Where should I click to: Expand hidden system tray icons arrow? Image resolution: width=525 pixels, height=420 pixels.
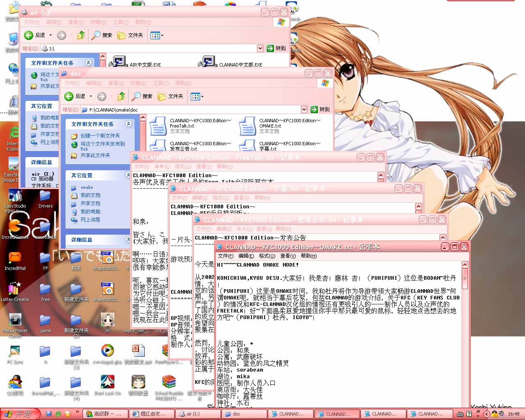(x=486, y=414)
